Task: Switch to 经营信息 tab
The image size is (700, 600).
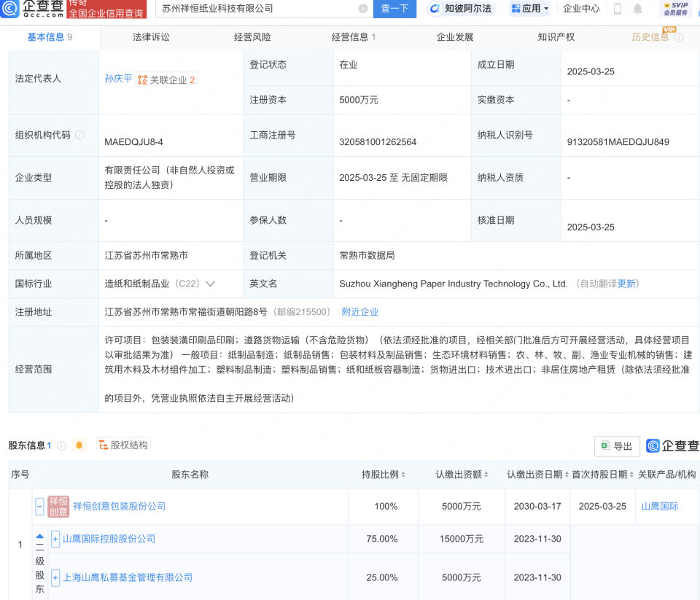Action: pos(353,37)
